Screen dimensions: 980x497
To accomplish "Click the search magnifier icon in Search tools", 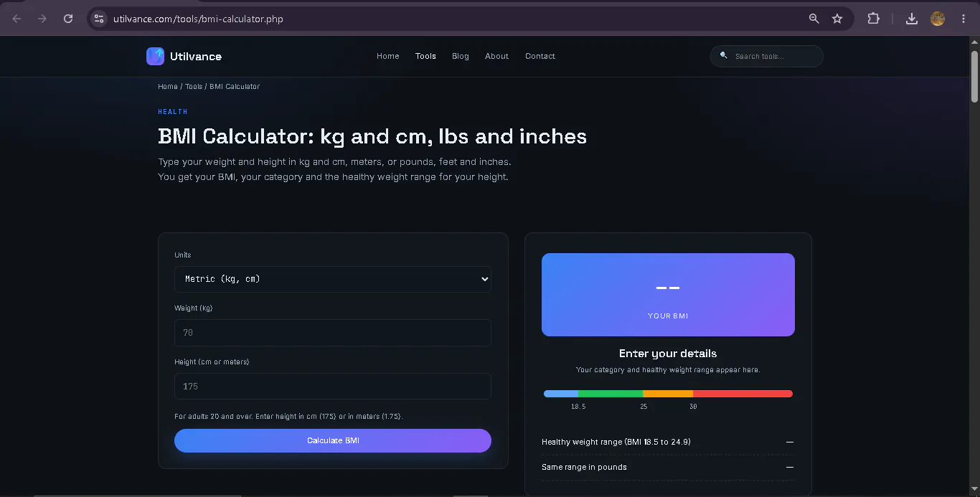I will tap(724, 55).
